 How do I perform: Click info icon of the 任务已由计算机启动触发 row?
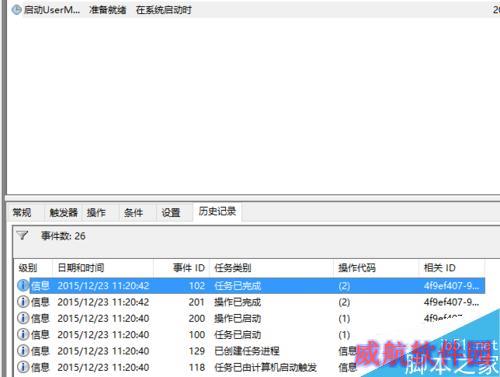coord(23,367)
